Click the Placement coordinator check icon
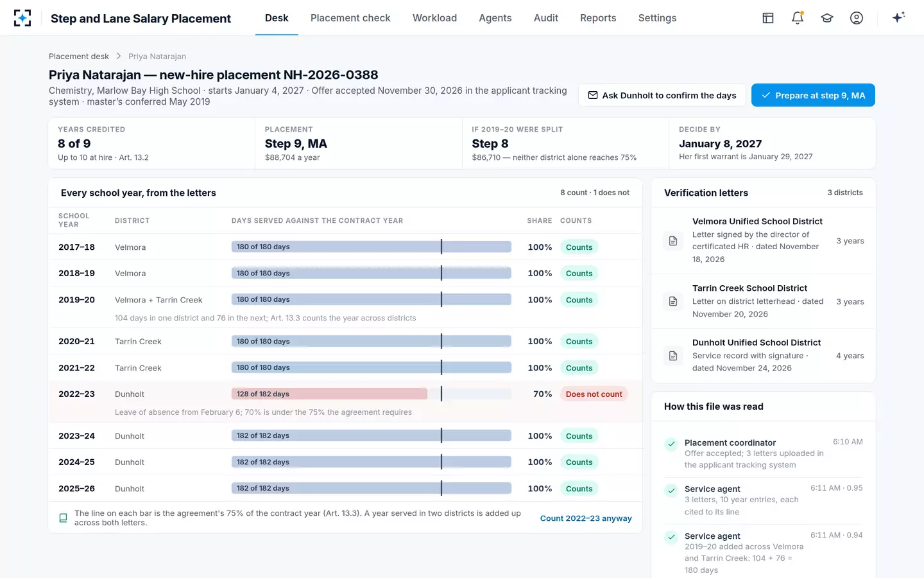 click(671, 444)
